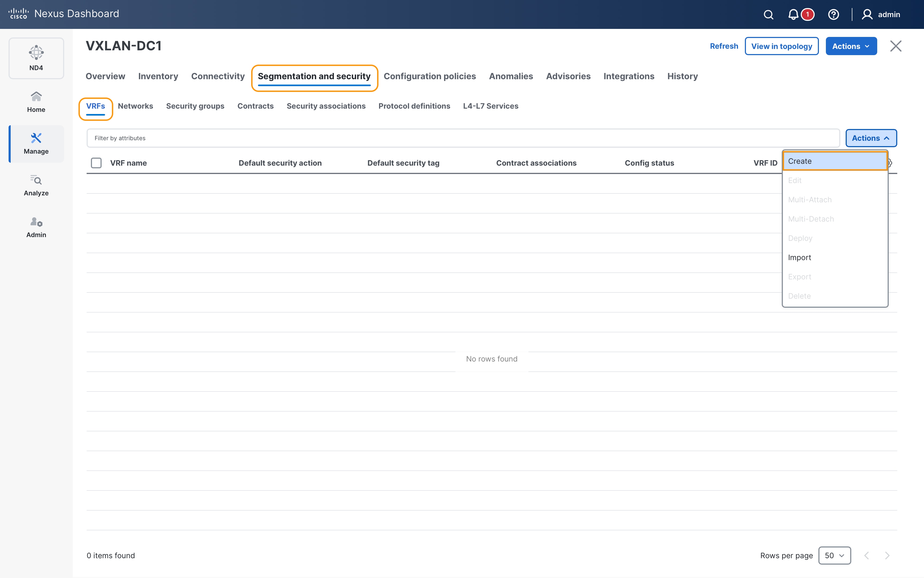This screenshot has width=924, height=578.
Task: Select the Security groups sub-tab
Action: [195, 106]
